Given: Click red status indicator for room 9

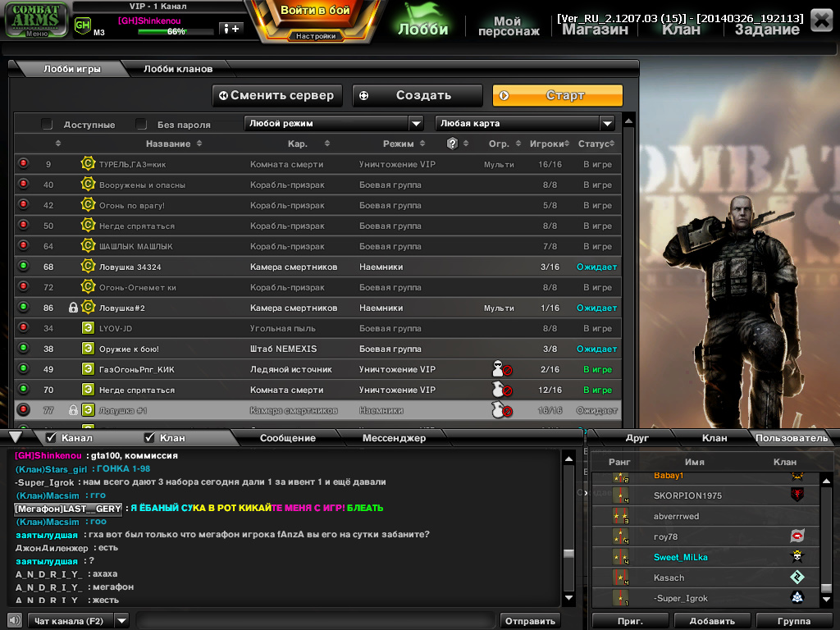Looking at the screenshot, I should 23,163.
